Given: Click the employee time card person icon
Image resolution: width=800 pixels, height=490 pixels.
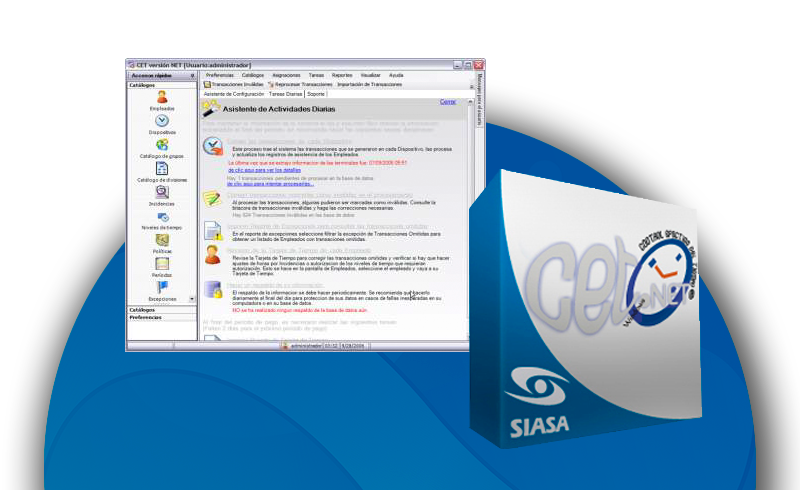Looking at the screenshot, I should [x=212, y=255].
